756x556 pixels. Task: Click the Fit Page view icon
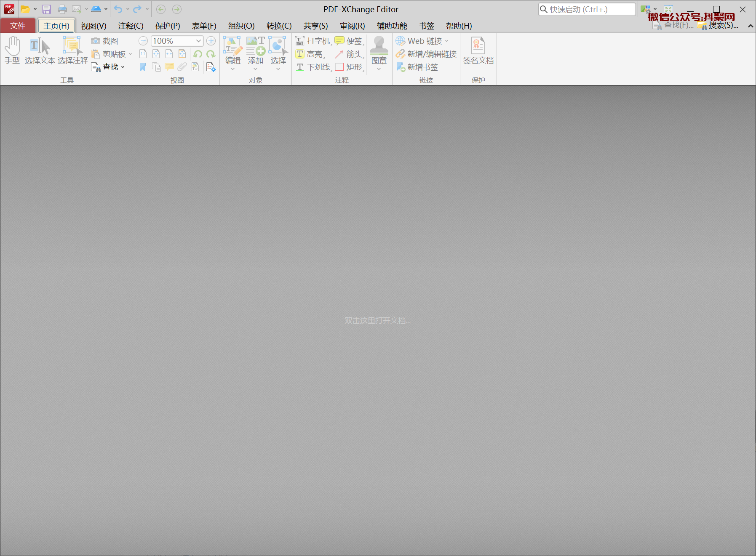click(x=156, y=54)
